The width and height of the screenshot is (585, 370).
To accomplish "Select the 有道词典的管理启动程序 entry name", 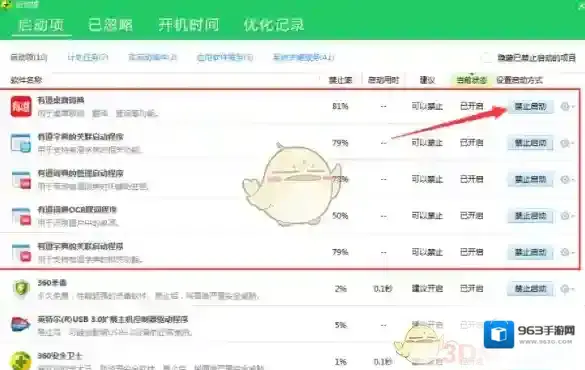I will pos(80,173).
